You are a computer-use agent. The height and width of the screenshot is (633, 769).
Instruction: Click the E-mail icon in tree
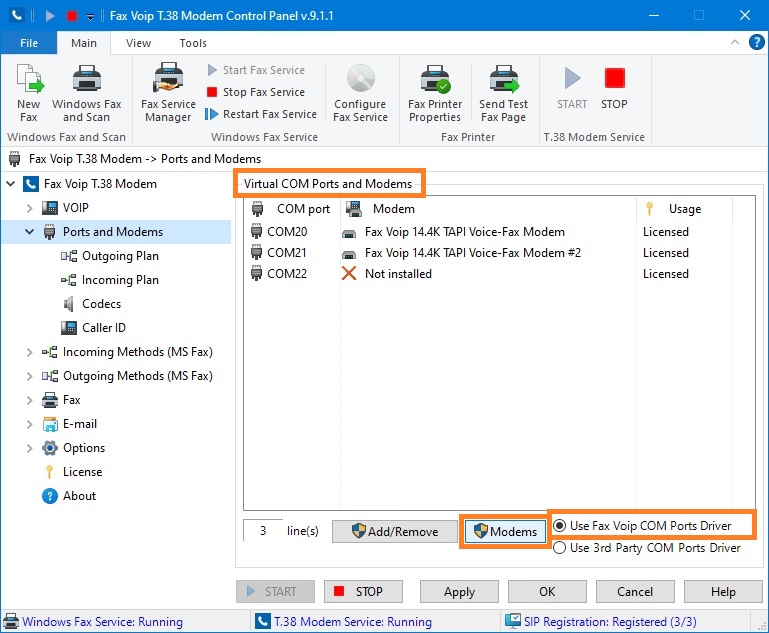click(50, 424)
